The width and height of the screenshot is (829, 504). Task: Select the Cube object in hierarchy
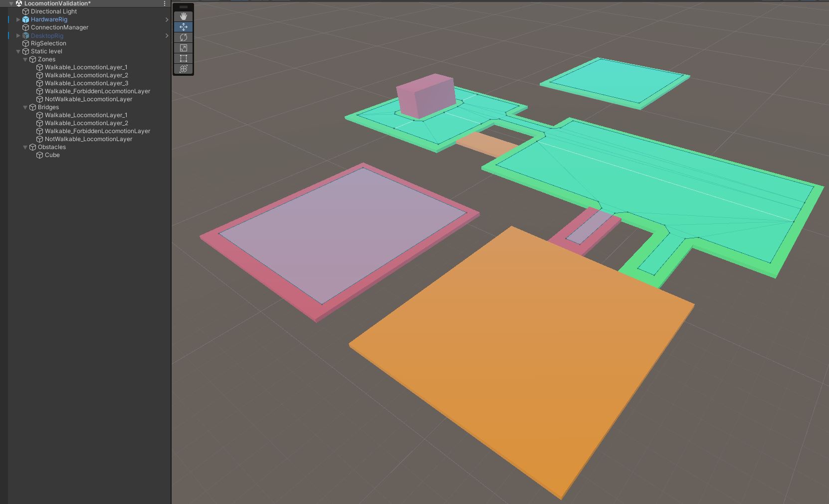tap(52, 155)
